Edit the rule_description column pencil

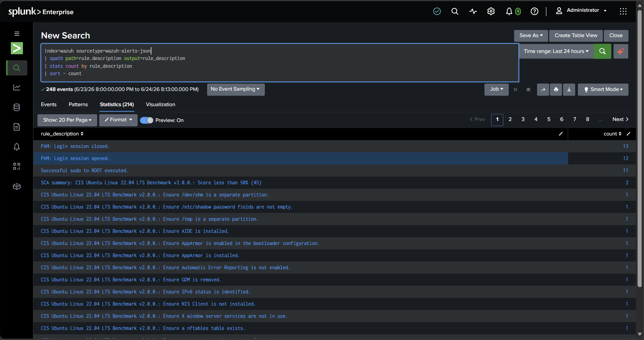click(561, 134)
